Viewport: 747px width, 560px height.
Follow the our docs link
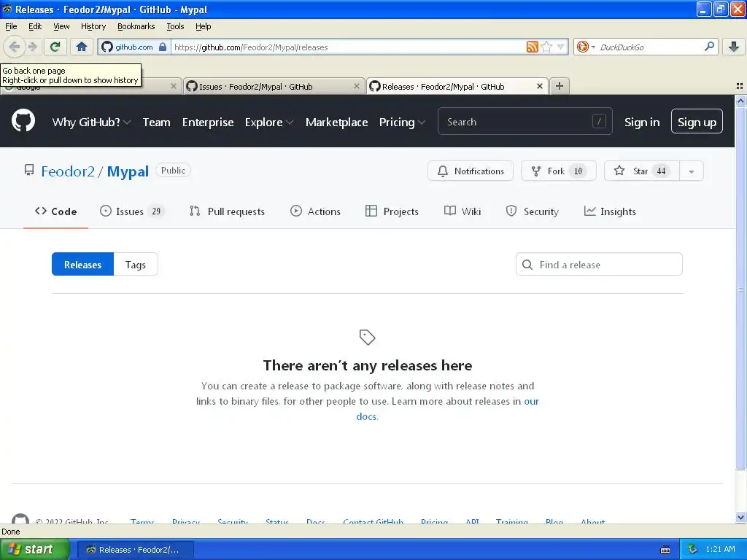coord(531,402)
